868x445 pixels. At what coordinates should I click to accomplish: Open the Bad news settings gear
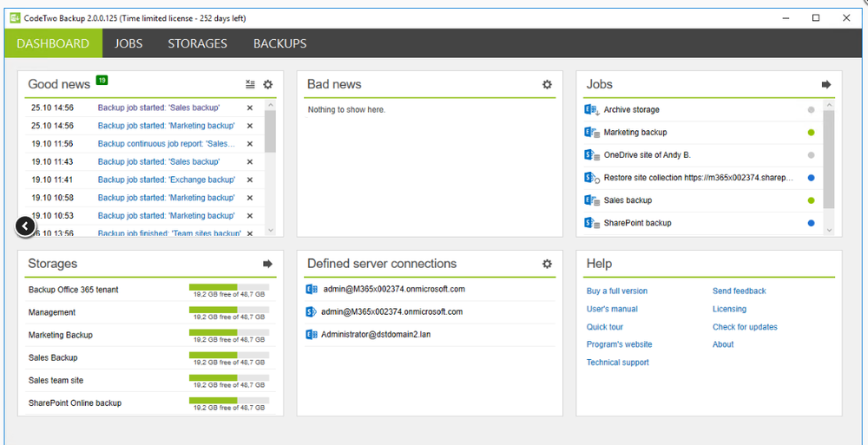pyautogui.click(x=547, y=85)
